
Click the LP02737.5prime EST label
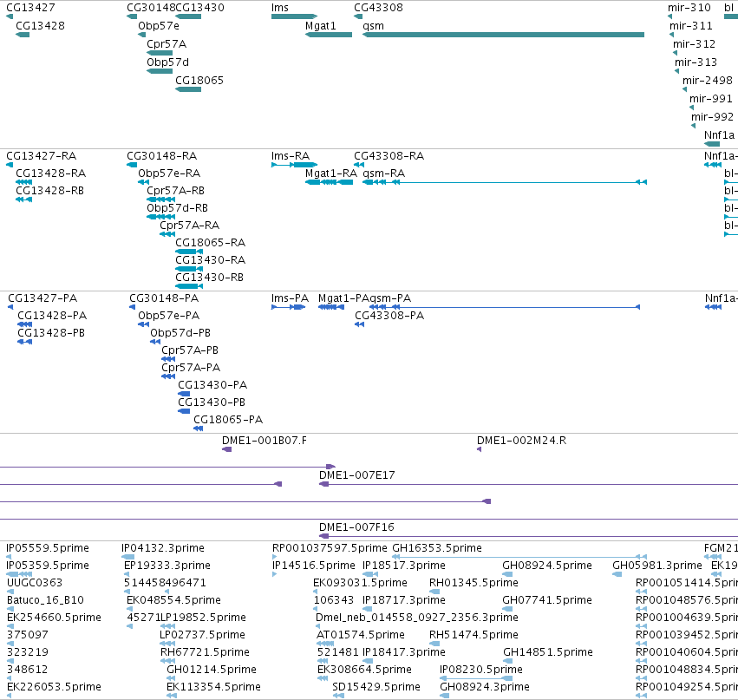pyautogui.click(x=202, y=635)
